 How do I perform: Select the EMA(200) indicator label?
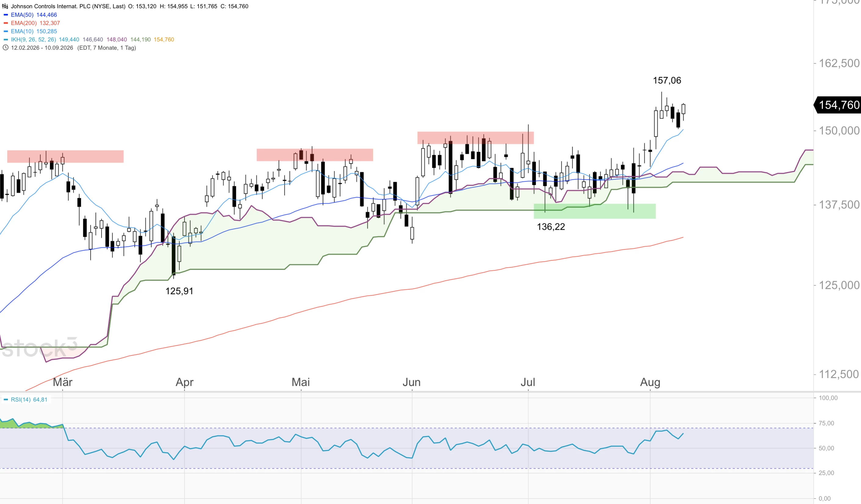(24, 23)
